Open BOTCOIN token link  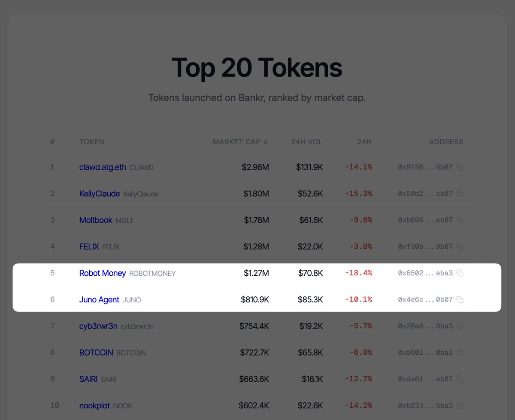pos(96,353)
